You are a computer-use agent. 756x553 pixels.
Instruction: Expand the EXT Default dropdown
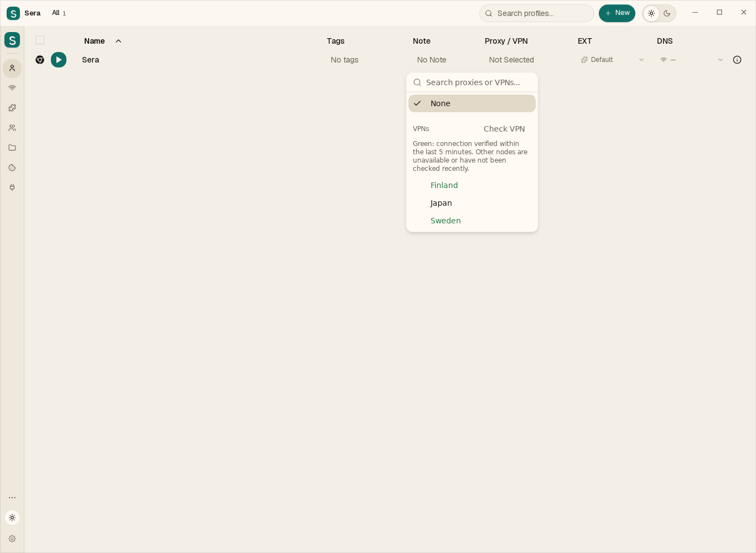tap(612, 60)
